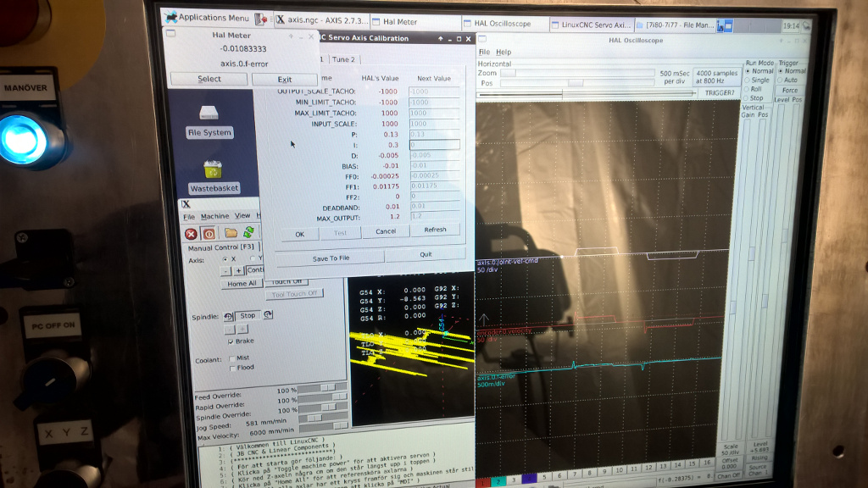This screenshot has width=868, height=488.
Task: Click the I next value input field
Action: point(434,144)
